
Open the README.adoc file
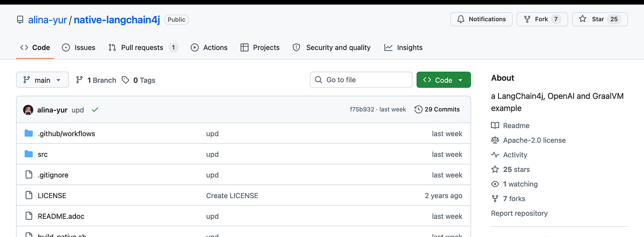[61, 216]
